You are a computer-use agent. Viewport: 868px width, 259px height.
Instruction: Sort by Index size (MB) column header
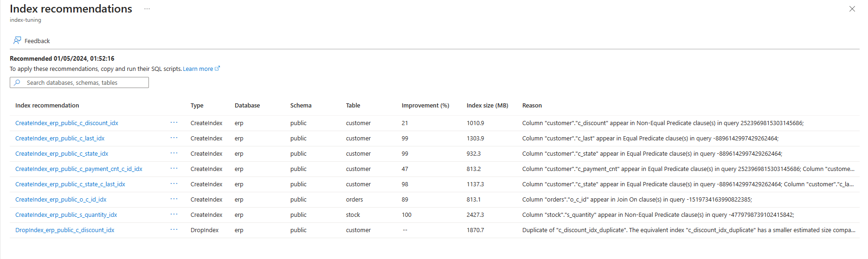(x=487, y=106)
